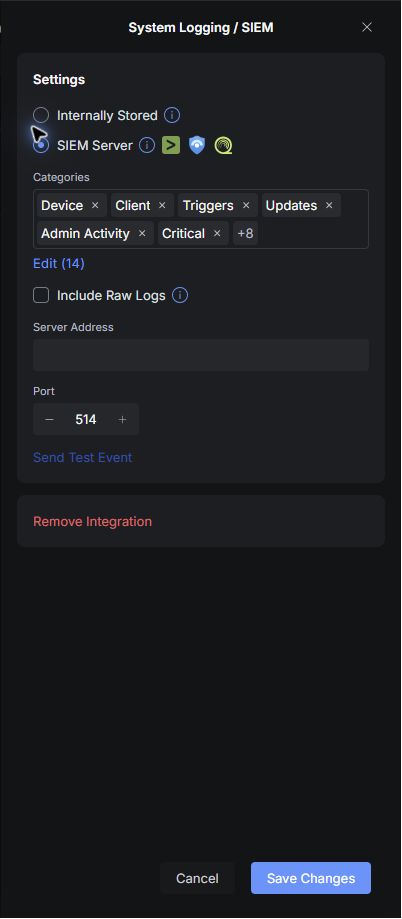Remove the Critical category tag
The height and width of the screenshot is (919, 402).
pyautogui.click(x=217, y=233)
